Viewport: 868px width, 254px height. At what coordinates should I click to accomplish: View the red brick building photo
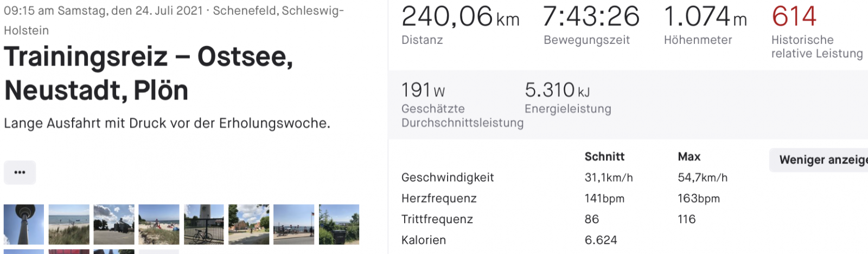(x=249, y=224)
